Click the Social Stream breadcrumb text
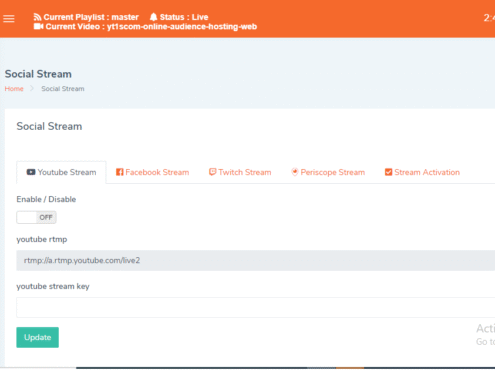Viewport: 495px width, 370px height. pos(63,89)
